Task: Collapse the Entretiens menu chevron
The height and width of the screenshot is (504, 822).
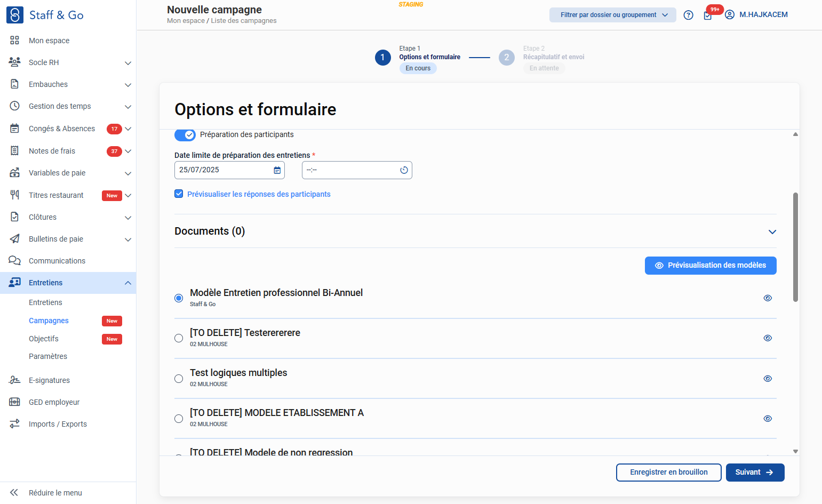Action: 128,283
